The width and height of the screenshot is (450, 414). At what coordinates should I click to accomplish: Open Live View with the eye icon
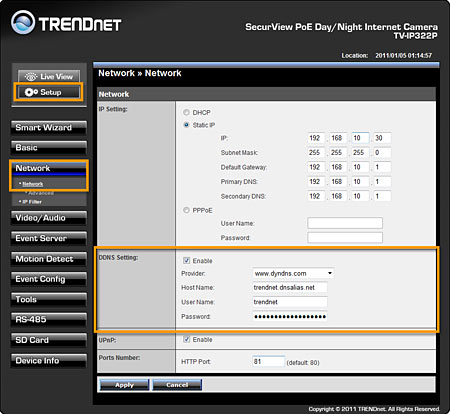coord(49,76)
